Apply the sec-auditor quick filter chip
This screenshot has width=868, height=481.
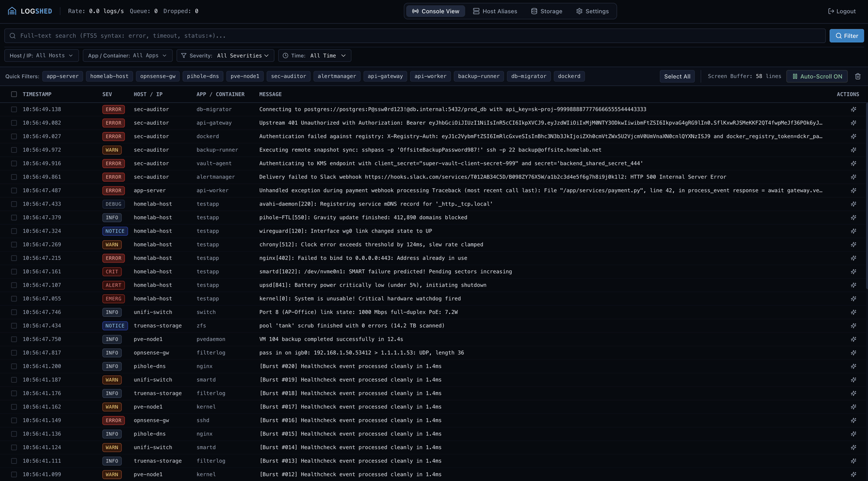[x=289, y=76]
